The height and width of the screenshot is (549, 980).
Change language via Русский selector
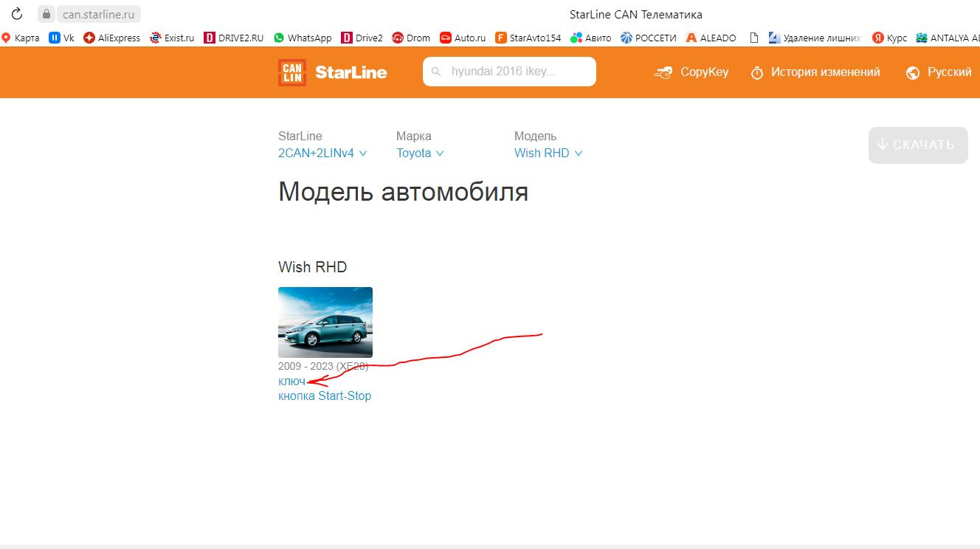[x=939, y=72]
